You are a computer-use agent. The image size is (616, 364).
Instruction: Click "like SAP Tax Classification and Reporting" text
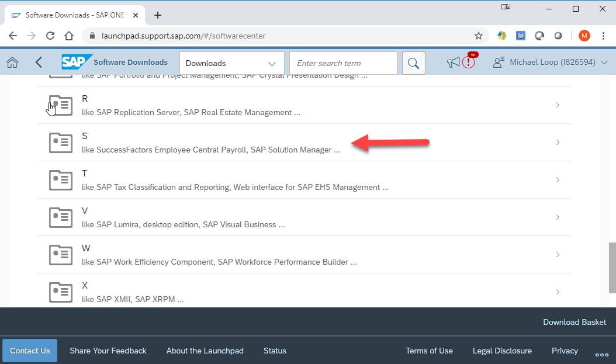(x=235, y=187)
